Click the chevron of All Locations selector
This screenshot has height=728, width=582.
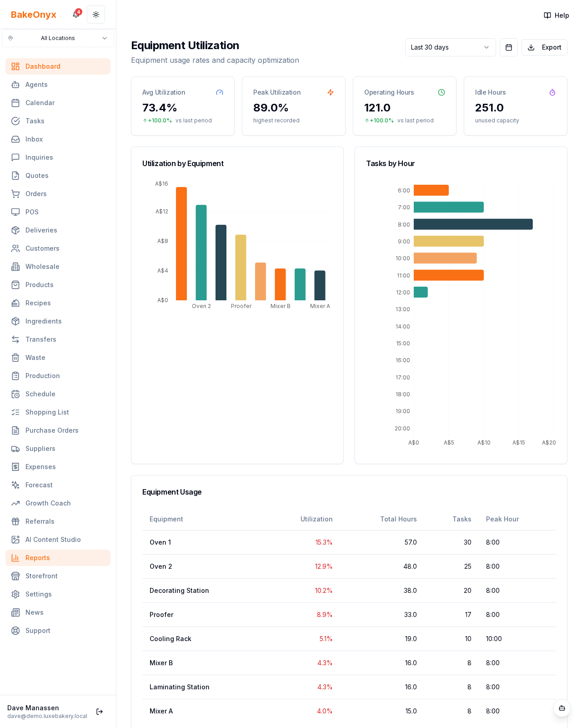tap(105, 38)
